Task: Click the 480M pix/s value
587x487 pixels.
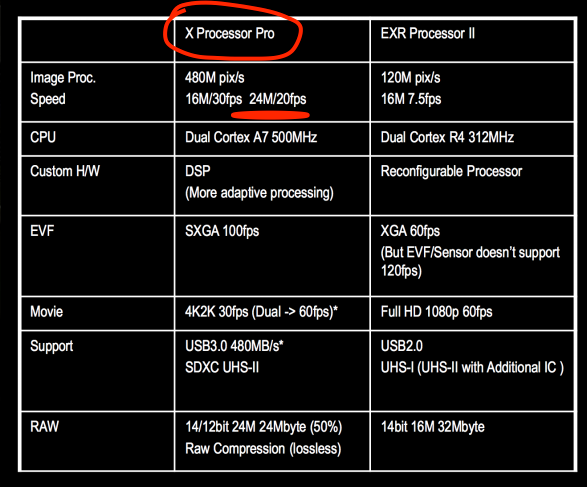Action: coord(215,78)
